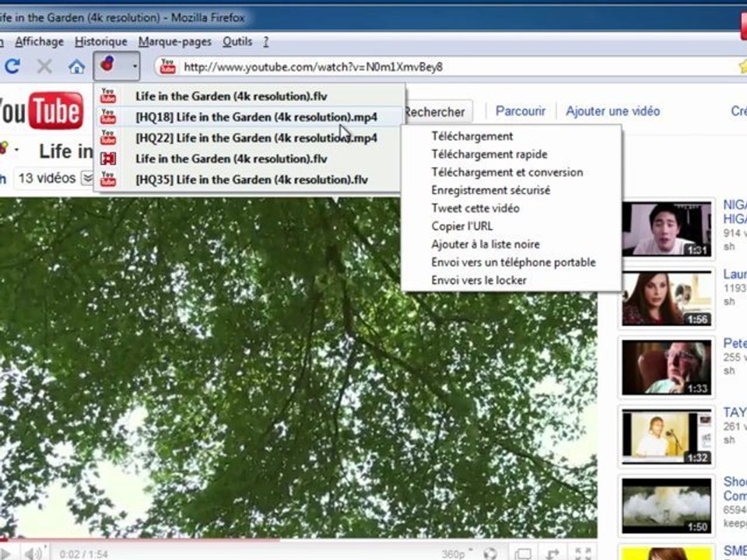Select the [HQ18] Life in the Garden mp4 entry
This screenshot has width=747, height=560.
pyautogui.click(x=247, y=117)
